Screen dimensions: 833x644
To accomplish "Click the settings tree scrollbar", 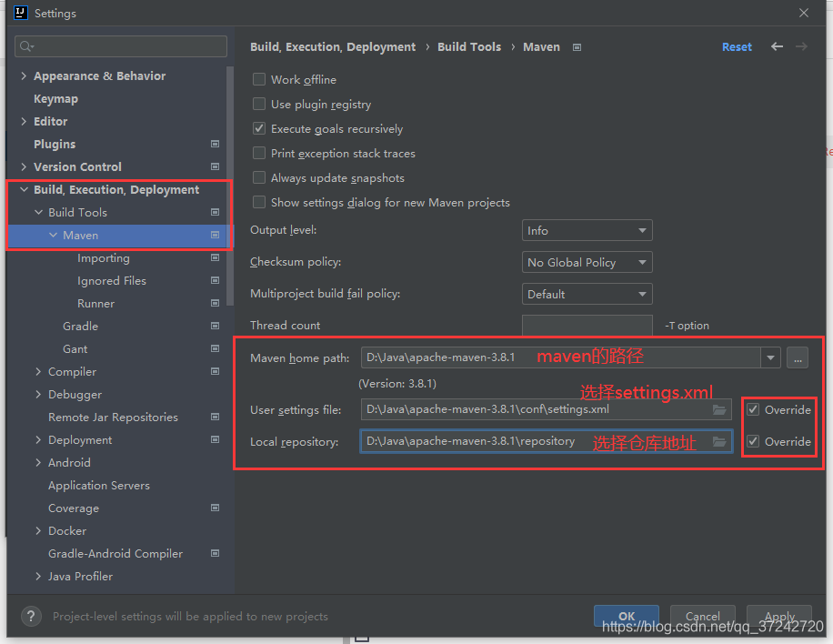I will [x=229, y=186].
